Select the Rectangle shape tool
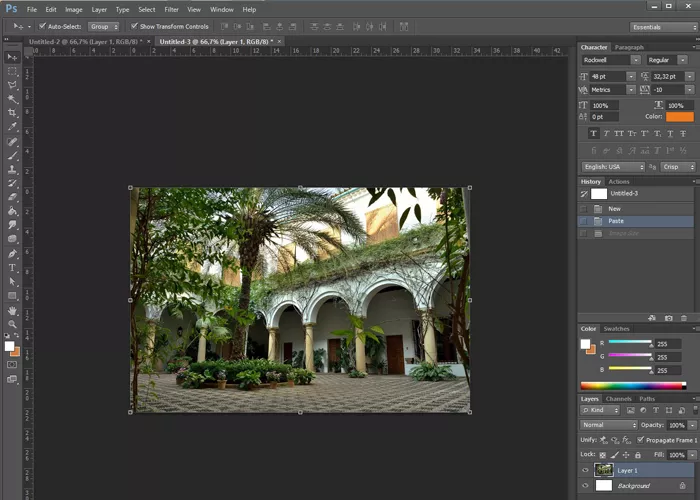Viewport: 700px width, 500px height. coord(12,296)
